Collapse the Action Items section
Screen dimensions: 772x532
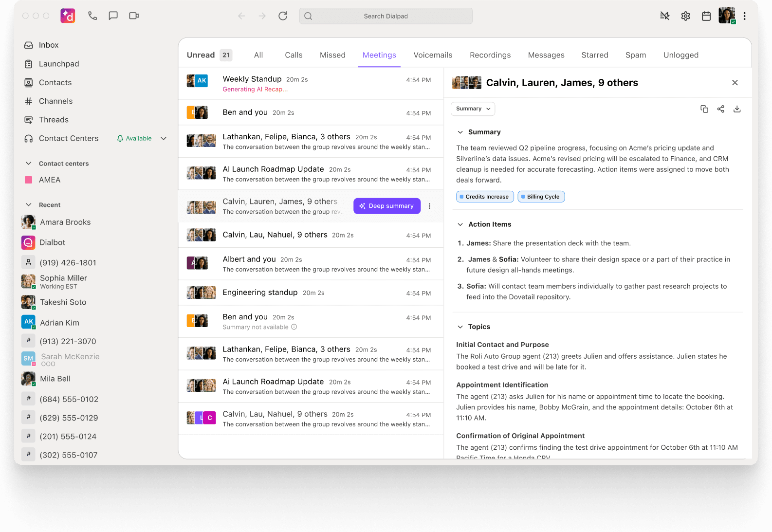click(x=460, y=224)
